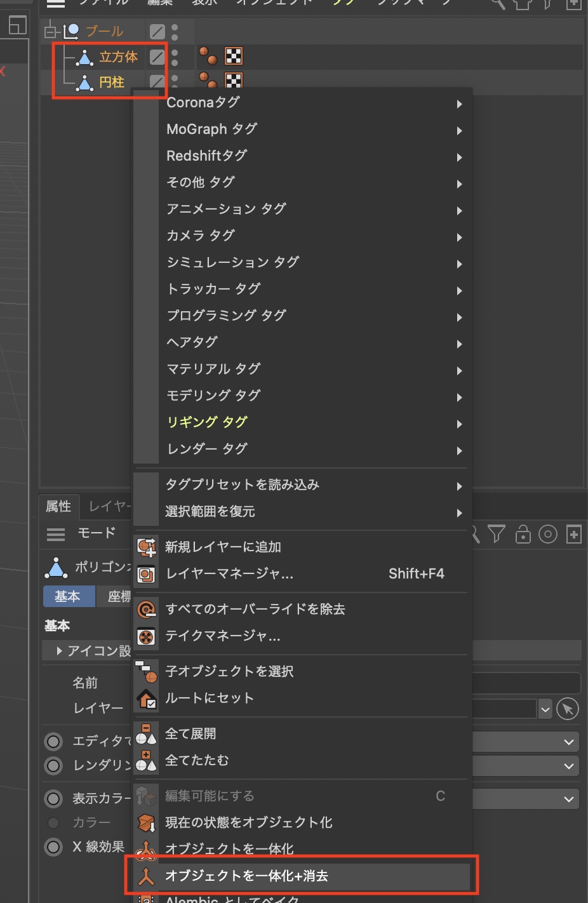Toggle the 表示カラー animation circle
This screenshot has width=588, height=903.
(x=54, y=799)
